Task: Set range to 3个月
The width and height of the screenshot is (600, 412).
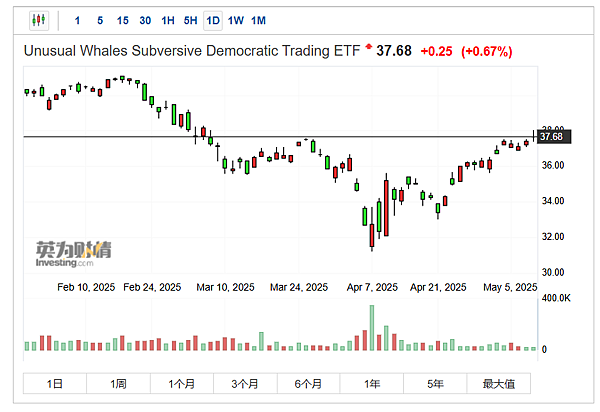Action: pos(245,383)
